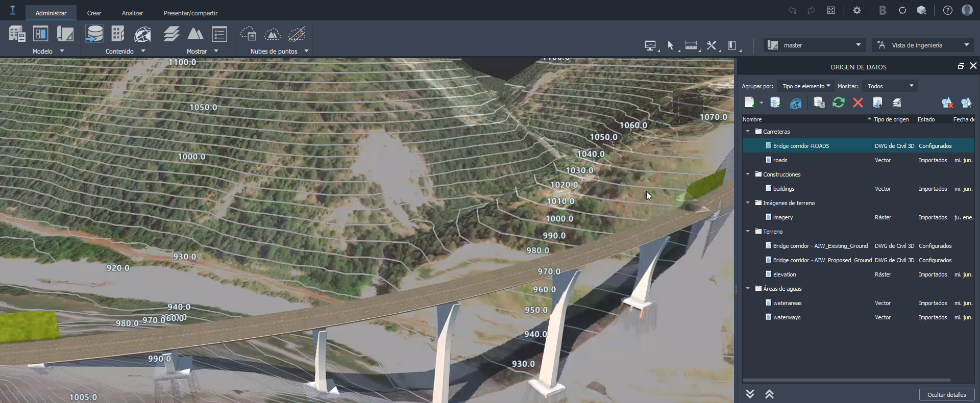Open the Vista de ingeniería view dropdown
This screenshot has width=980, height=403.
[x=923, y=45]
